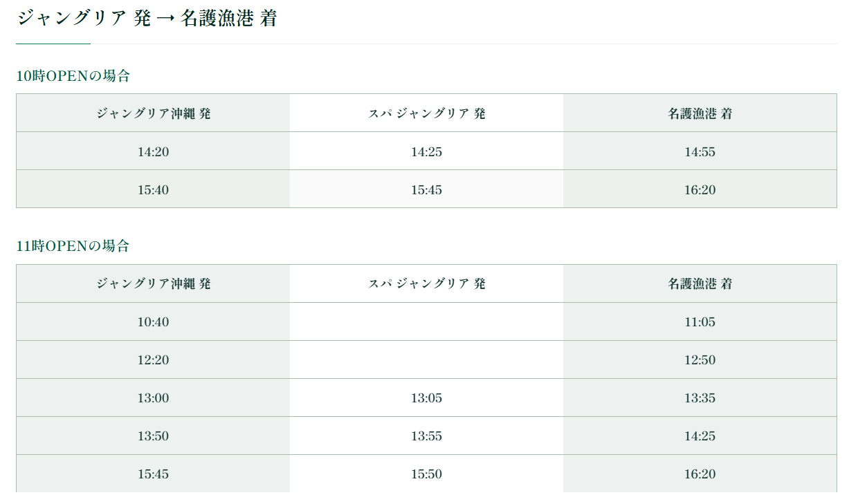Click 名護漁港 着 header in 11時OPEN table
This screenshot has width=849, height=504.
pyautogui.click(x=700, y=284)
